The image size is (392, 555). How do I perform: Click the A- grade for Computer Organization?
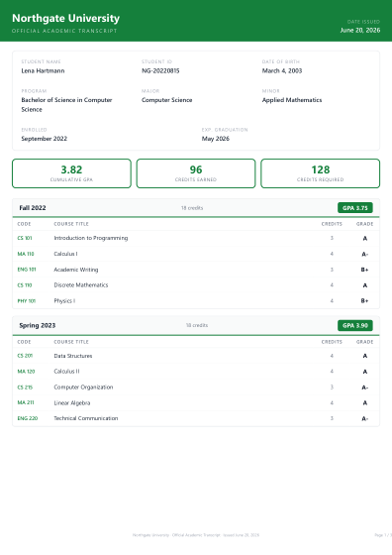tap(365, 388)
